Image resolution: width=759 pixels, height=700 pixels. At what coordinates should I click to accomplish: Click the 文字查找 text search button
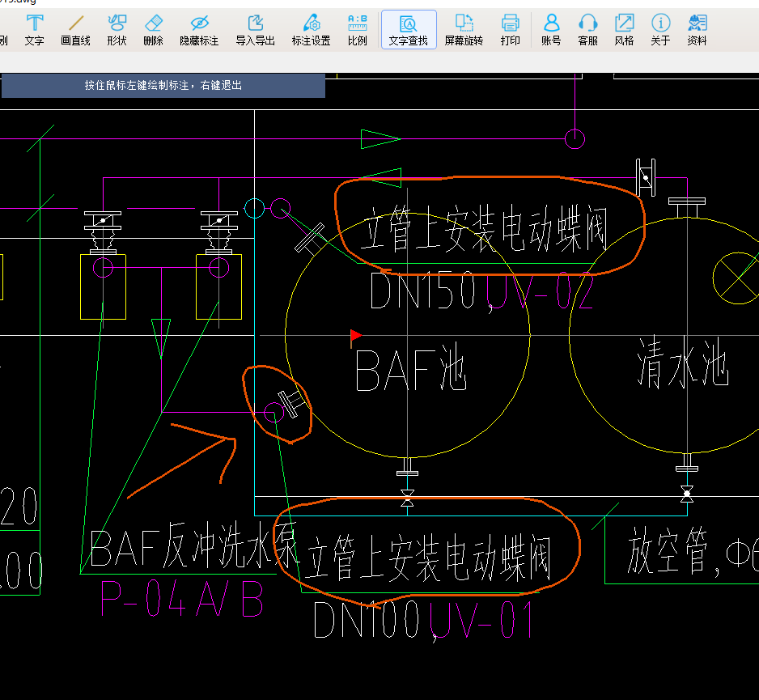pos(409,30)
